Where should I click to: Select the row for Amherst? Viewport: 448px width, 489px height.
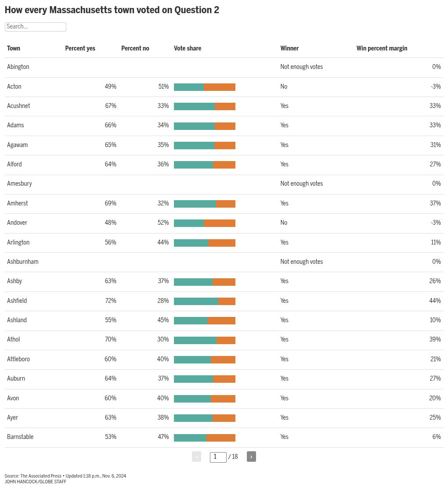[x=18, y=203]
